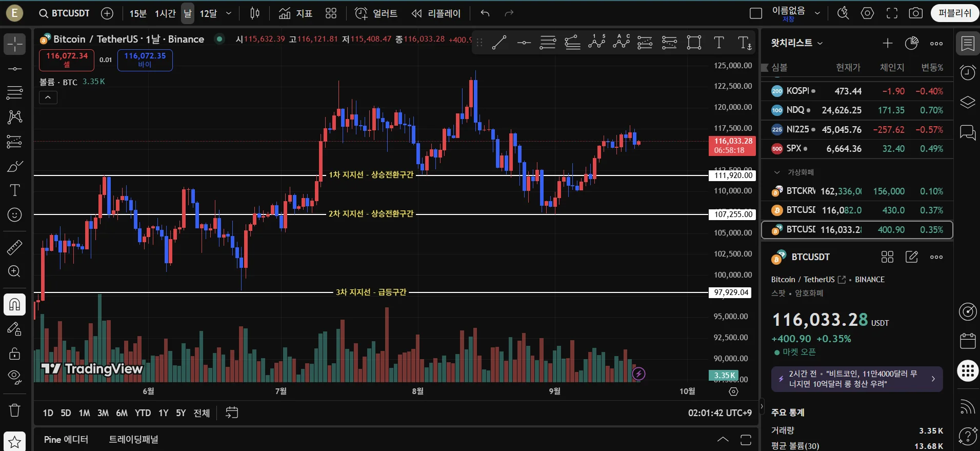Screen dimensions: 980x451
Task: Remove drawings with trash icon
Action: pos(15,410)
